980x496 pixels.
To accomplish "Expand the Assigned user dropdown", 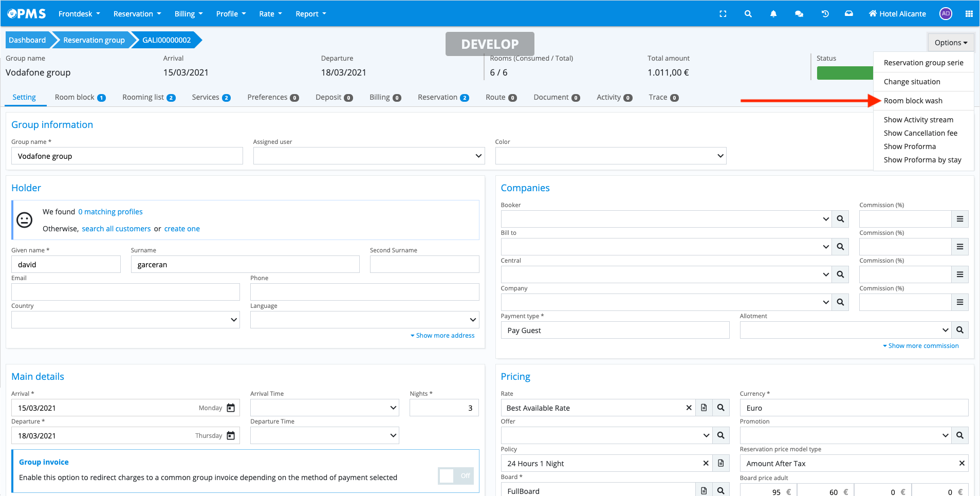I will point(369,156).
